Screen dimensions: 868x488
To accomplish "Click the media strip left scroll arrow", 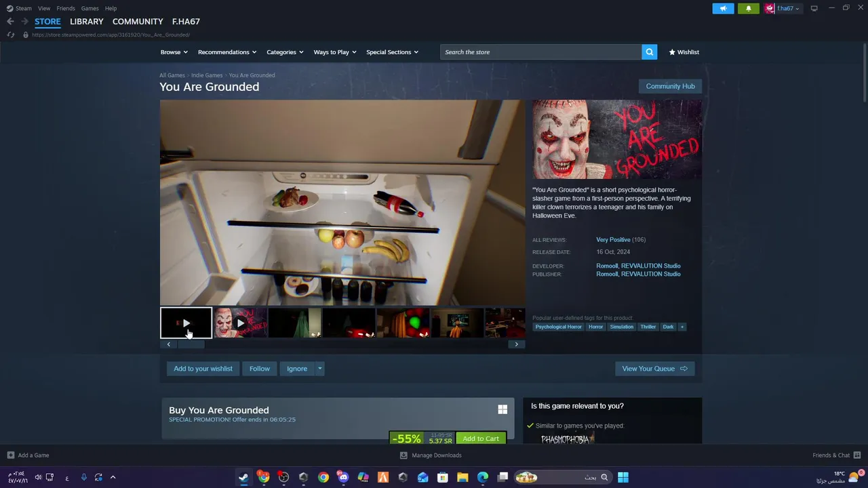I will click(169, 344).
